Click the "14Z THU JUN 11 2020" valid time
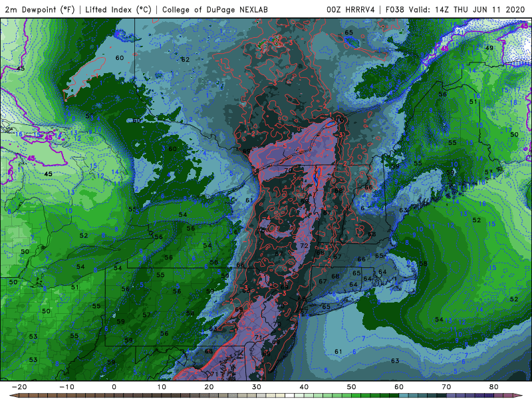The height and width of the screenshot is (399, 532). pyautogui.click(x=479, y=9)
